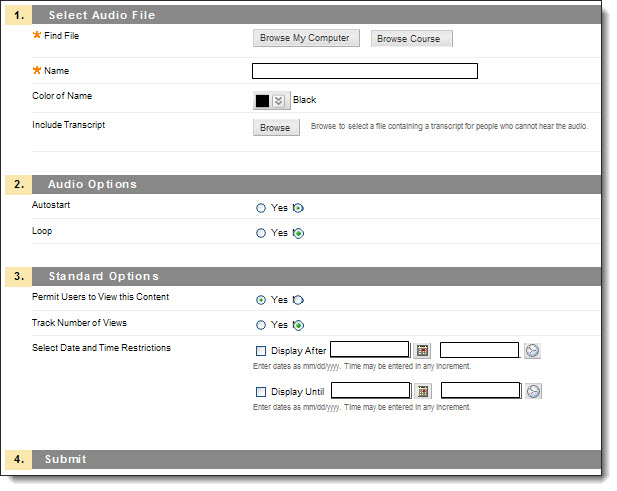Click the 'Standard Options' section heading
Screen dimensions: 617x491
click(103, 276)
